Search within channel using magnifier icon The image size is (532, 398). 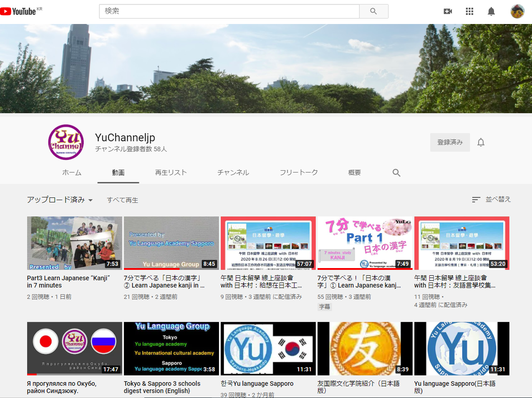(396, 173)
